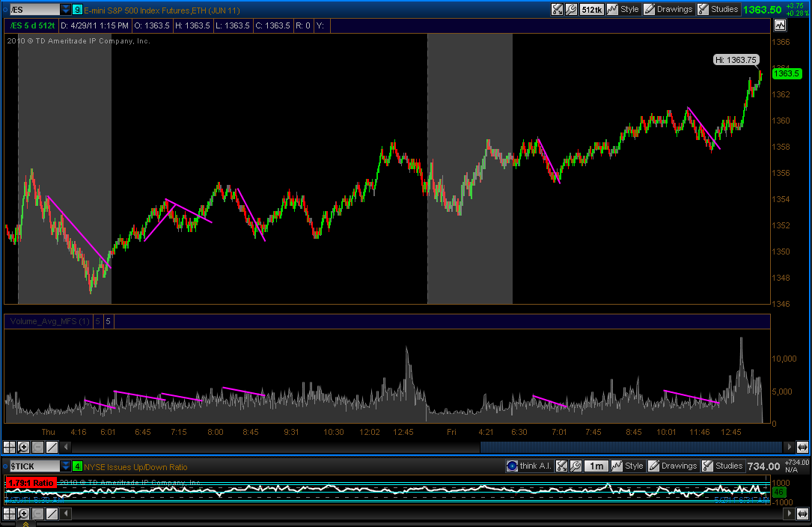Click the /ES 5 d 512t chart label
812x527 pixels.
32,25
